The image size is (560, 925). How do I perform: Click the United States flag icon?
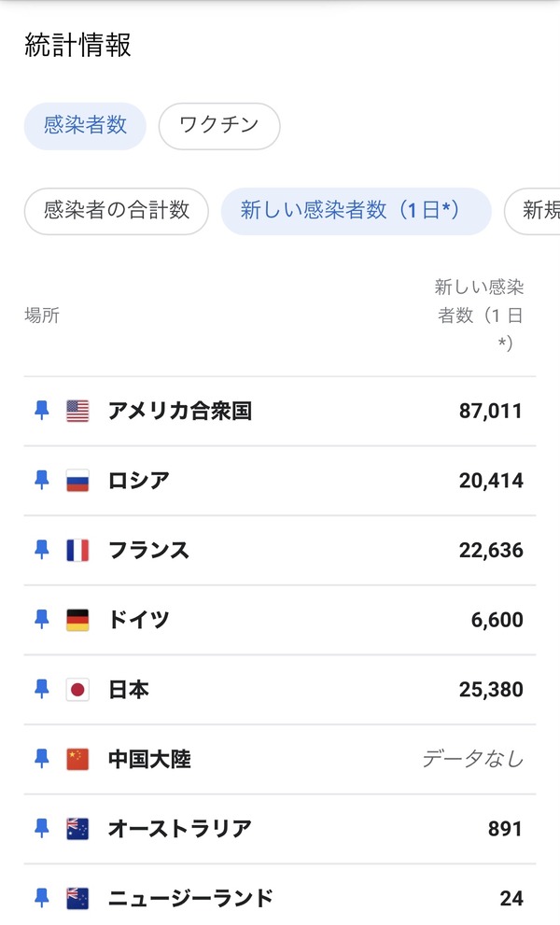[x=77, y=411]
